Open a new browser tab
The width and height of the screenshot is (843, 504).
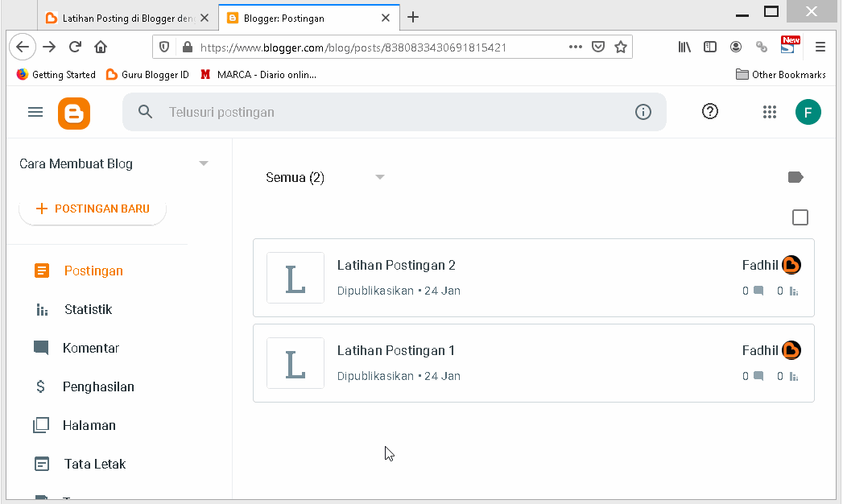pyautogui.click(x=413, y=17)
